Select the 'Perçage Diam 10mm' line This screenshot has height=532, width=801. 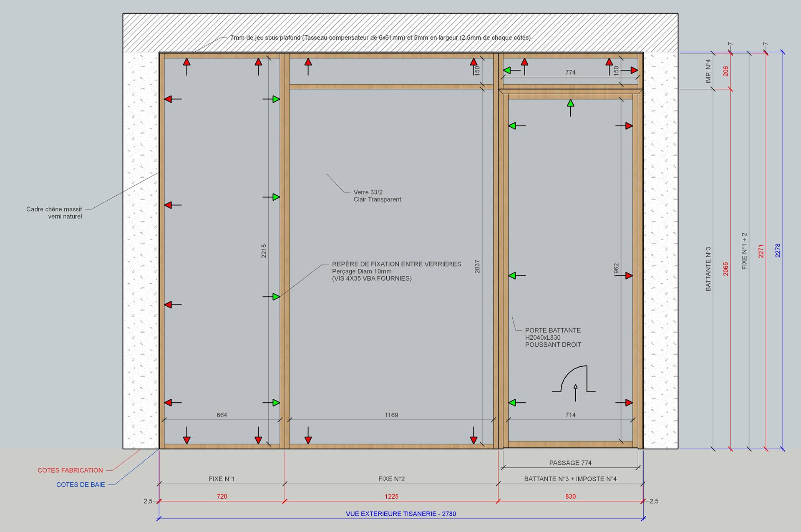coord(362,271)
